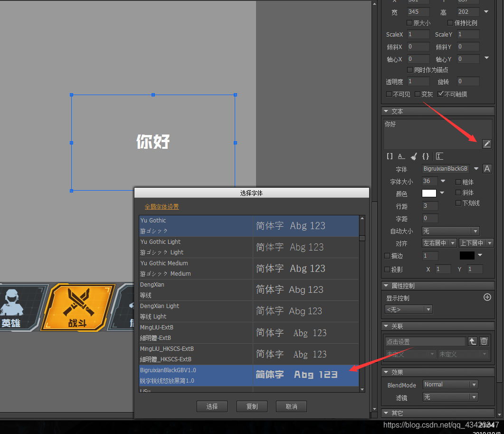The width and height of the screenshot is (504, 434).
Task: Open the 自动大小 dropdown
Action: tap(451, 231)
